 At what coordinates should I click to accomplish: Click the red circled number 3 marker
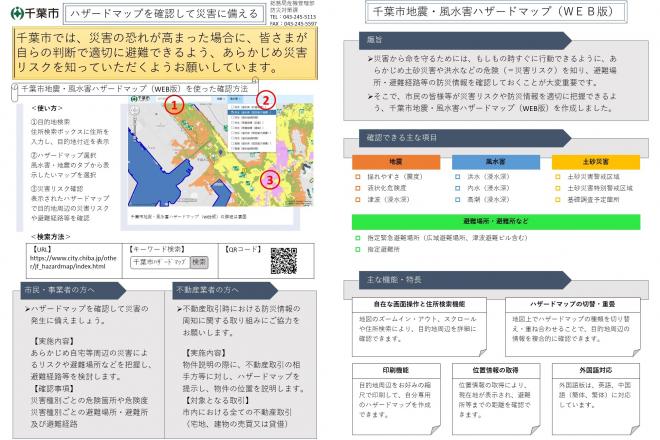pyautogui.click(x=267, y=180)
